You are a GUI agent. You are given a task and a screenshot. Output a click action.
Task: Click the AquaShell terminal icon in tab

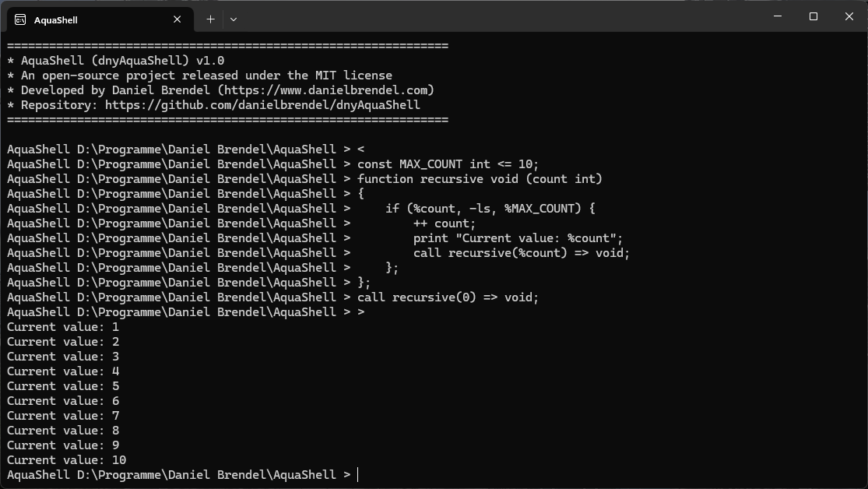20,20
